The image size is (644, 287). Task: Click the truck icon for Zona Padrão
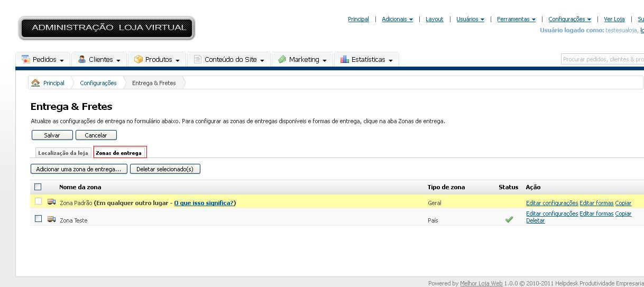click(51, 202)
